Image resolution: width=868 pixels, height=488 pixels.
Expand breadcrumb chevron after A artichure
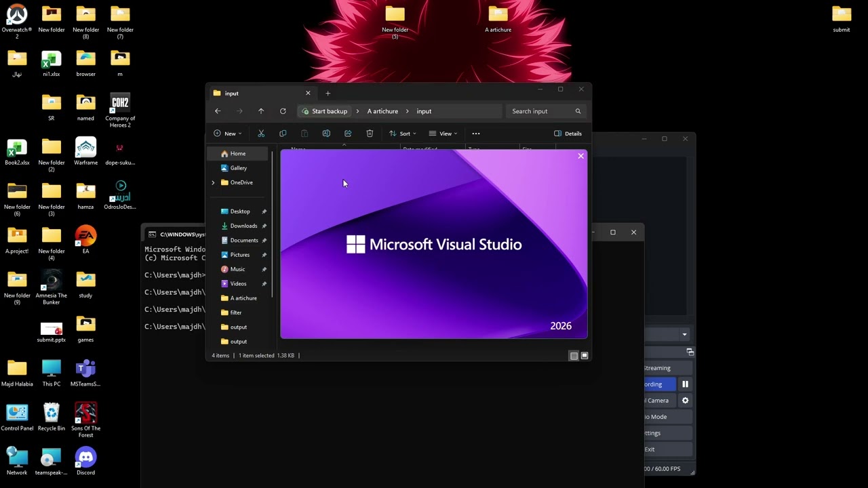[408, 111]
